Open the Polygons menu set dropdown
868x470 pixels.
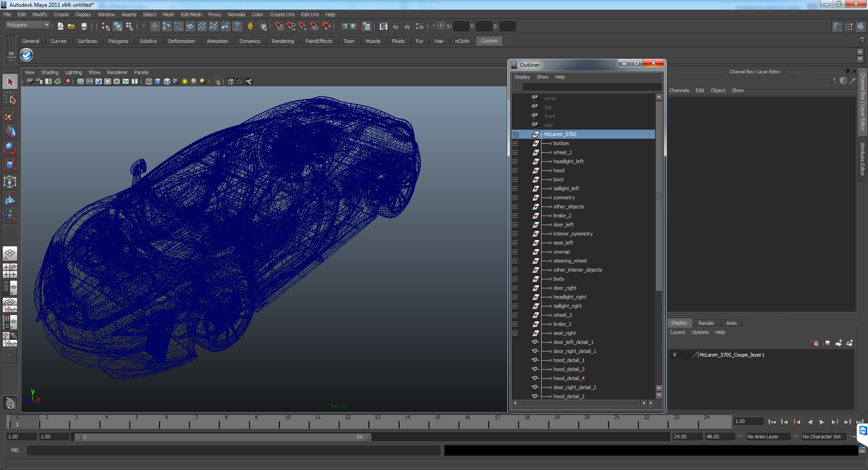28,25
